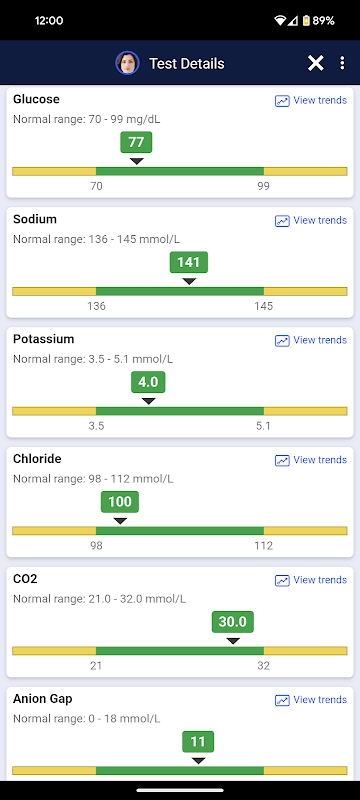The height and width of the screenshot is (800, 360).
Task: Select the CO2 30.0 value badge
Action: [233, 622]
